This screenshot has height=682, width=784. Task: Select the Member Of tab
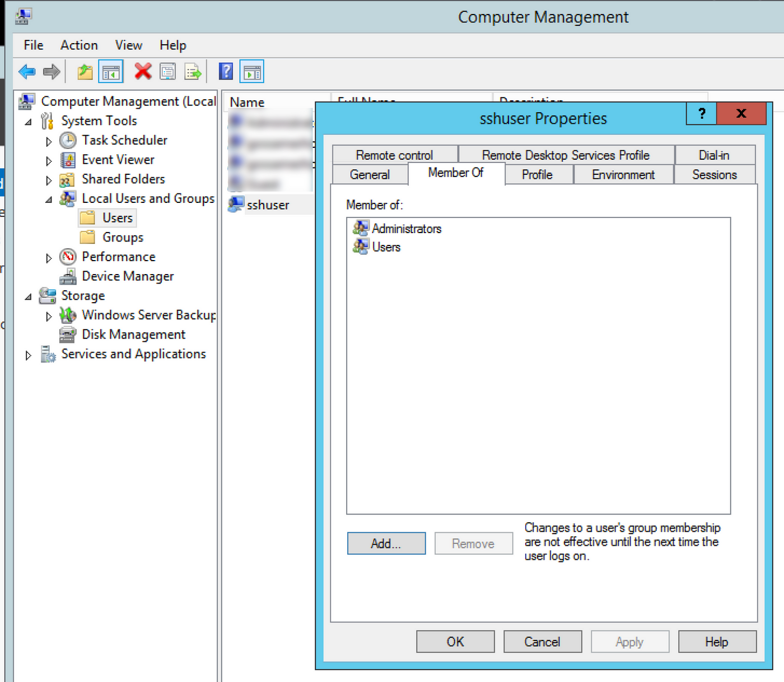click(x=456, y=173)
